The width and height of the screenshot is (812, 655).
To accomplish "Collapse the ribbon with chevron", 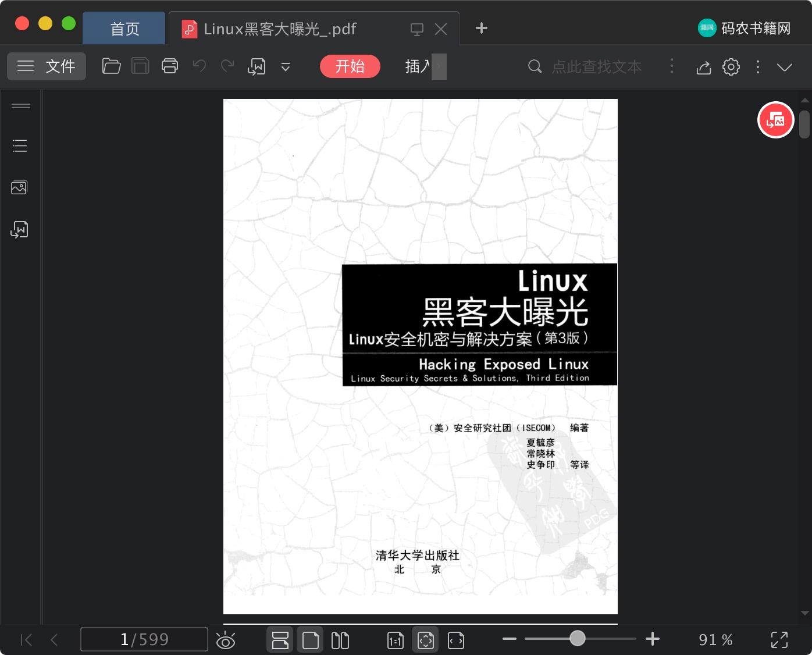I will 785,67.
